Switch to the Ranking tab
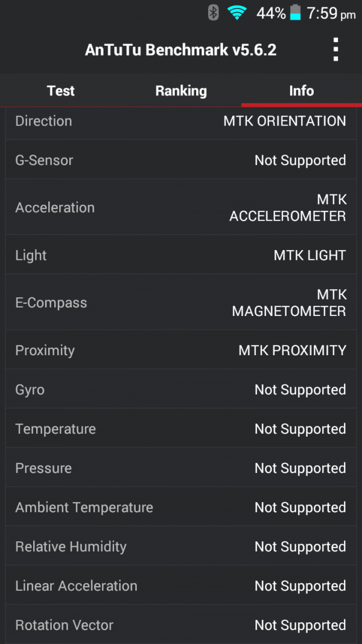 pos(181,91)
